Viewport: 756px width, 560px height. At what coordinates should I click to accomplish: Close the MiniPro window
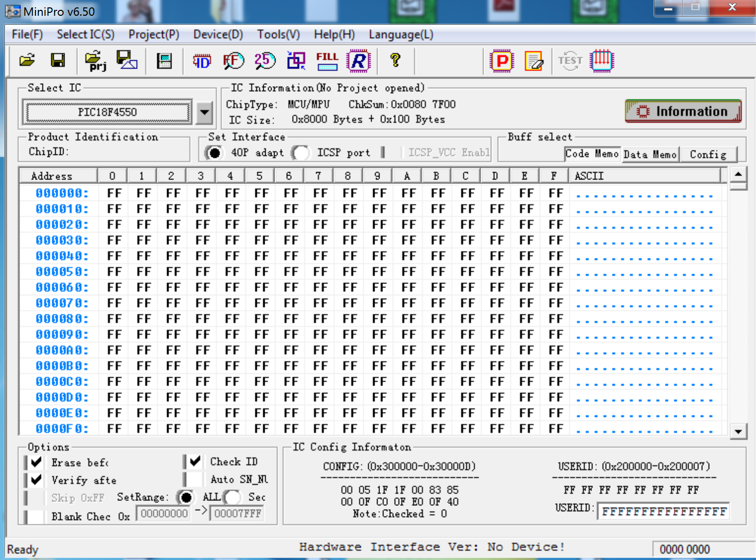tap(732, 8)
